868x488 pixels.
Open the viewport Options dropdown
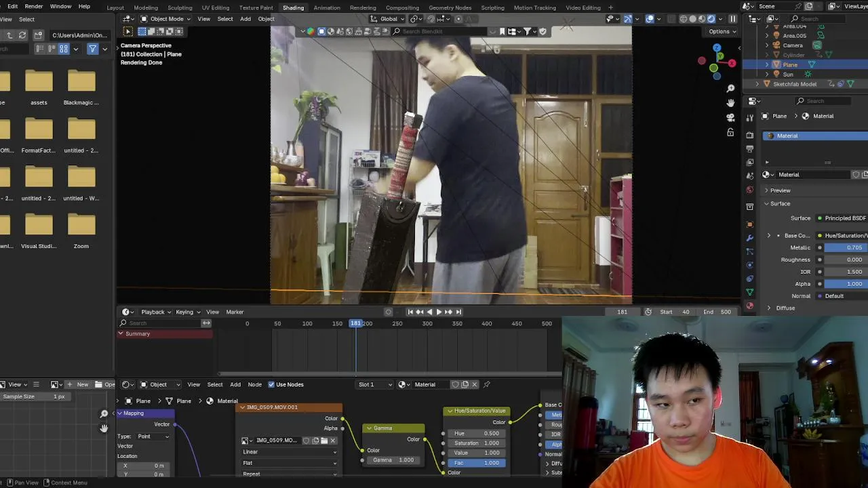pyautogui.click(x=722, y=31)
